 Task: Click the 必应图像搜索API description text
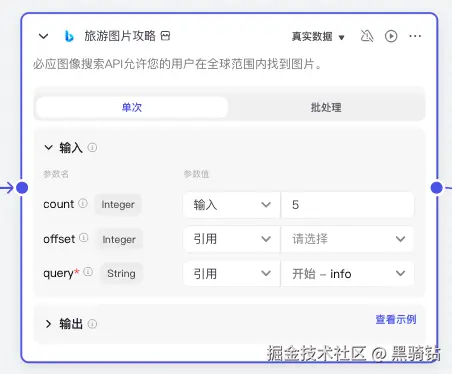[x=177, y=64]
